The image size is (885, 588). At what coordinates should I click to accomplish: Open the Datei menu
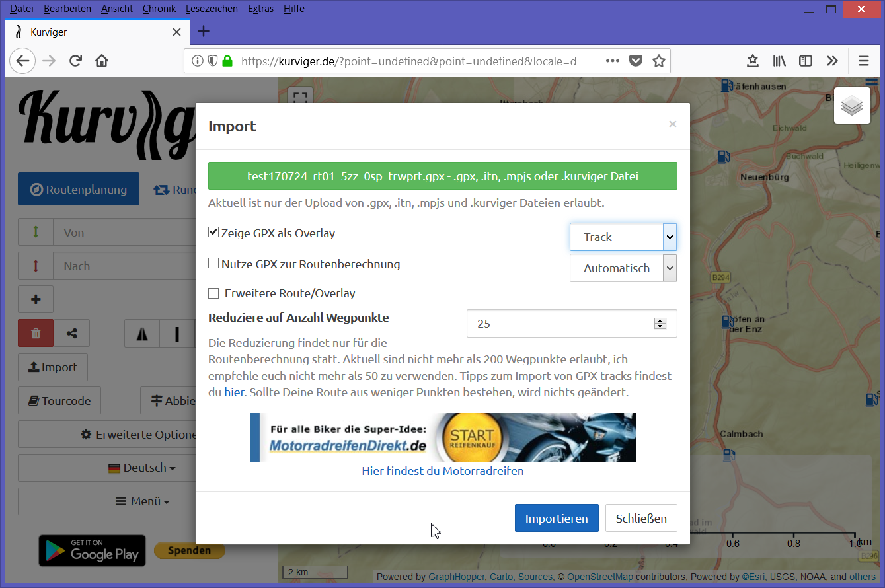tap(21, 9)
